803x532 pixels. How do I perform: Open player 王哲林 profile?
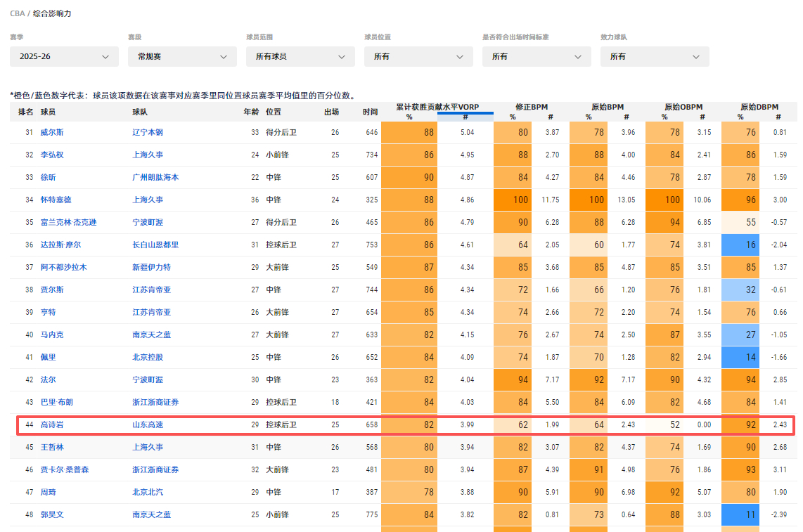(x=52, y=448)
